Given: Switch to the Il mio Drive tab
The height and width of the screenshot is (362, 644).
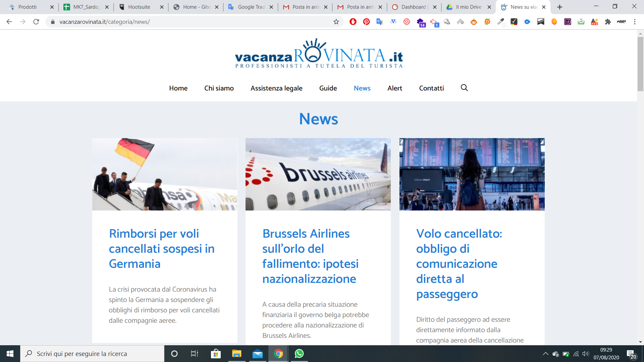Looking at the screenshot, I should click(x=468, y=7).
